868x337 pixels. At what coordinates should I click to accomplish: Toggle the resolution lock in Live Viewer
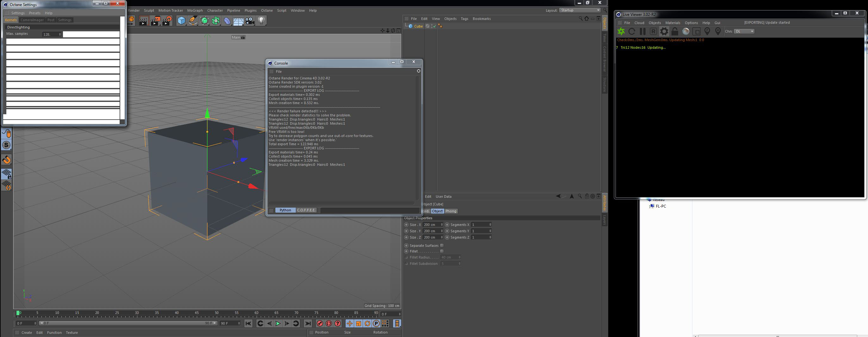coord(675,31)
